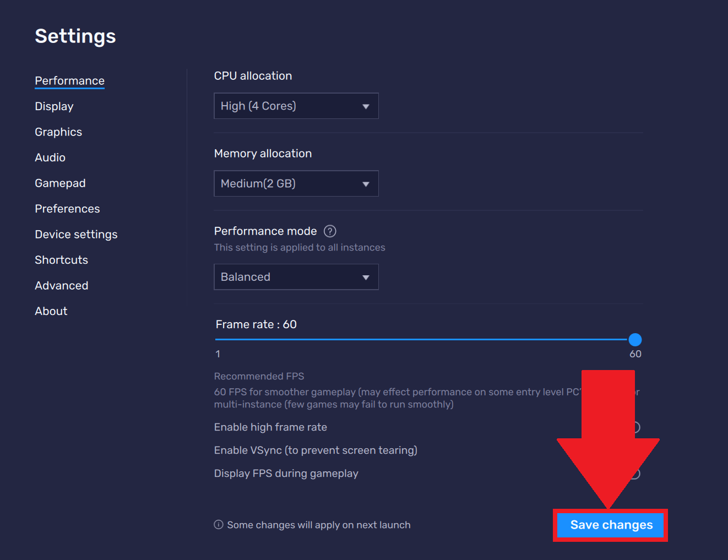
Task: Click the Performance mode help icon
Action: click(330, 231)
